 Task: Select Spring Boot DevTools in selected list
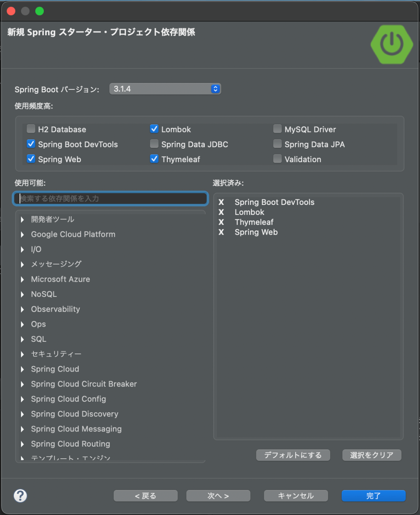[x=274, y=202]
